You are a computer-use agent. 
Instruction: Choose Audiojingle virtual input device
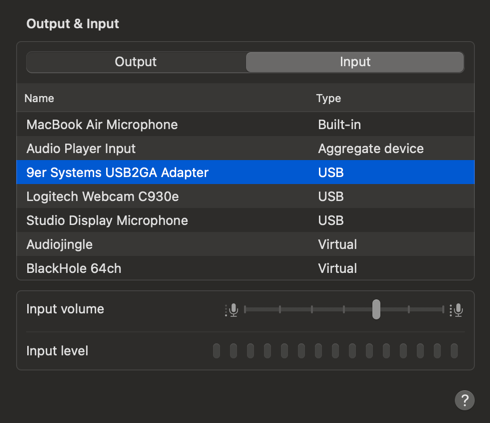pos(245,244)
